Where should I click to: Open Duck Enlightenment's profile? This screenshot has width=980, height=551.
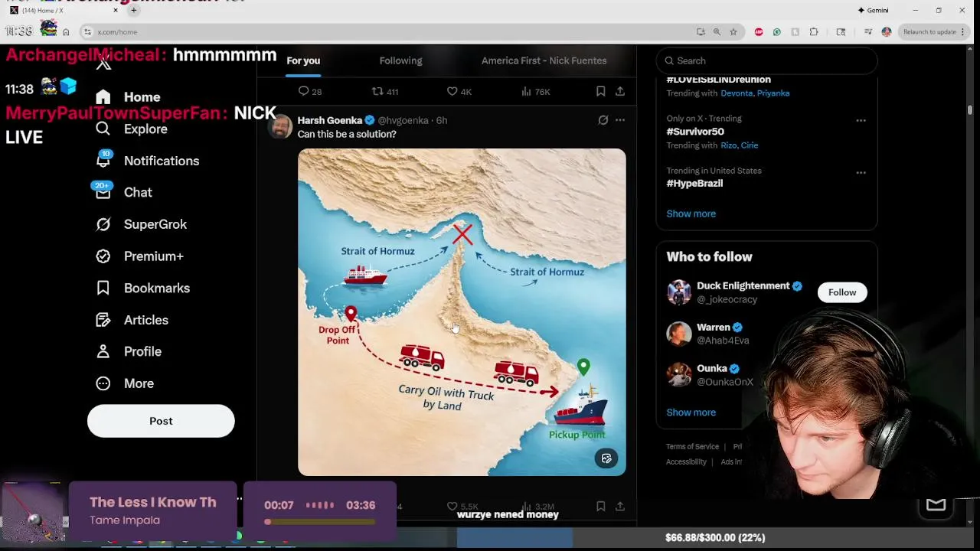pyautogui.click(x=743, y=285)
